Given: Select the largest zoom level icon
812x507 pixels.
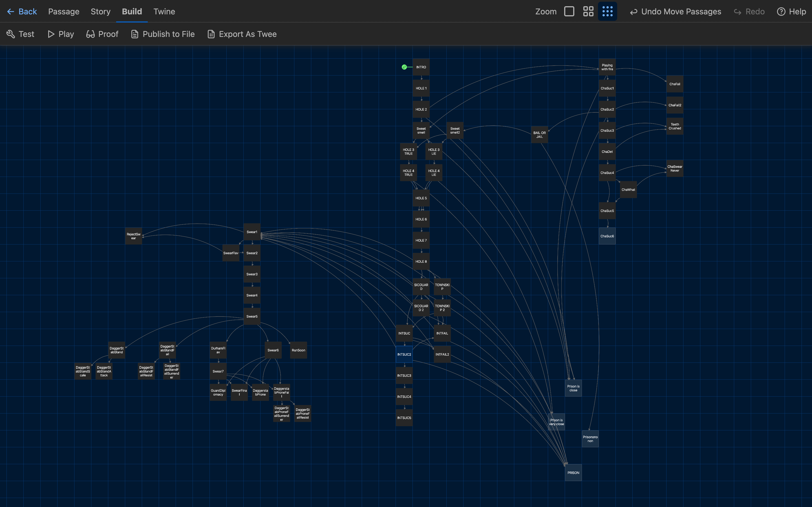Looking at the screenshot, I should pos(569,11).
